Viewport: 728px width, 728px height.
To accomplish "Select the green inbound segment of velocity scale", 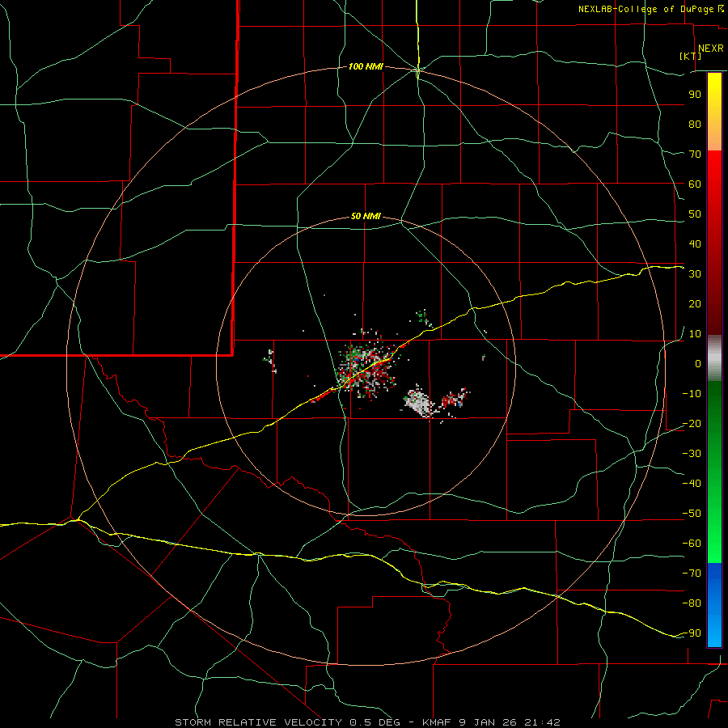I will [x=714, y=472].
